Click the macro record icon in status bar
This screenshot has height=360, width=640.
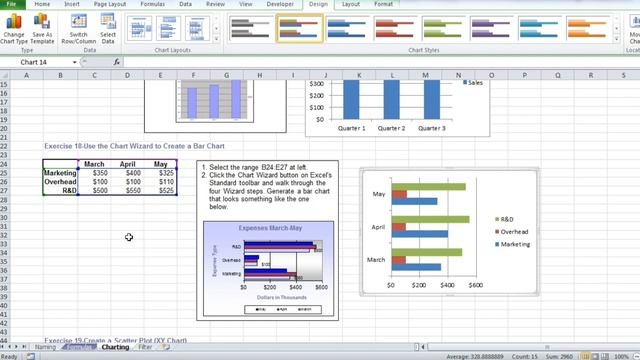coord(31,356)
